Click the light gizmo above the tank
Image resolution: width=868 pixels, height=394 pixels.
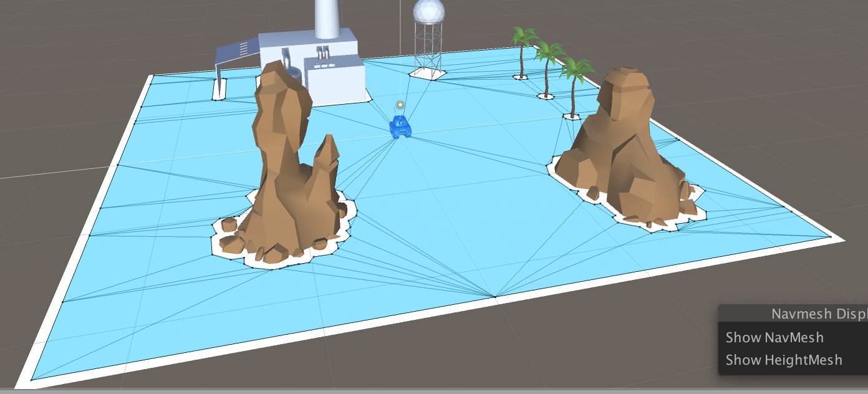pos(400,105)
